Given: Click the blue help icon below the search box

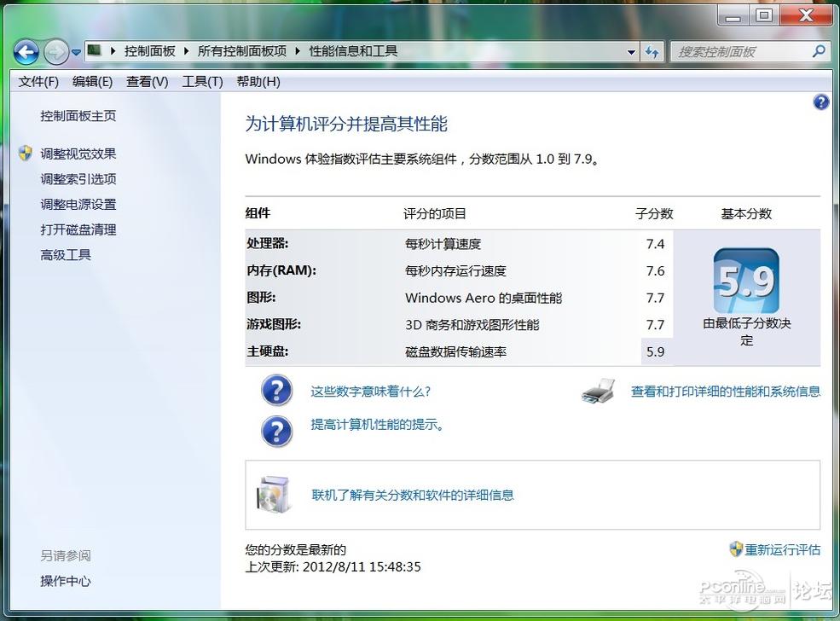Looking at the screenshot, I should 820,102.
